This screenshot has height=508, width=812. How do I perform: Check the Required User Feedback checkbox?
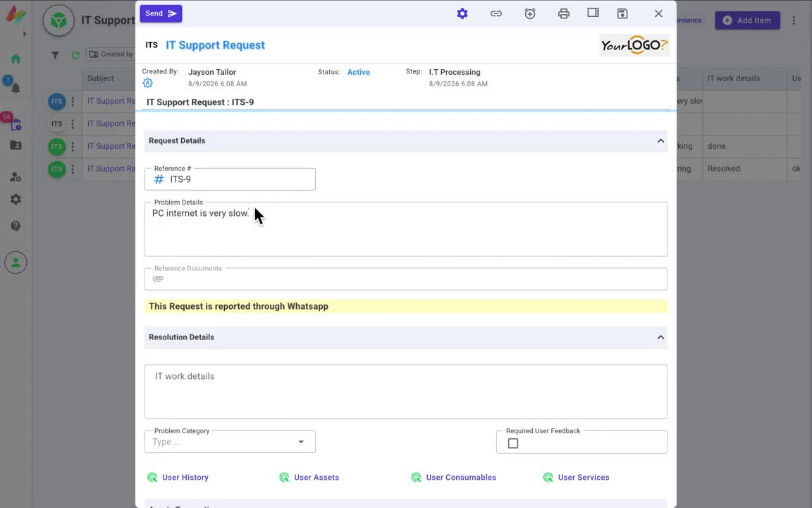click(x=512, y=444)
